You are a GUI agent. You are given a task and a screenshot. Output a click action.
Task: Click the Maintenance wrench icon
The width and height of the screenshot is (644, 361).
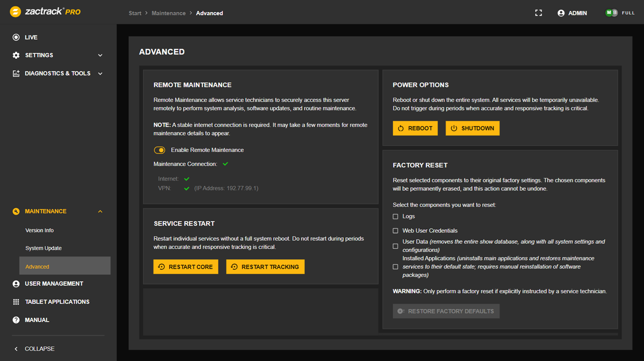coord(16,211)
